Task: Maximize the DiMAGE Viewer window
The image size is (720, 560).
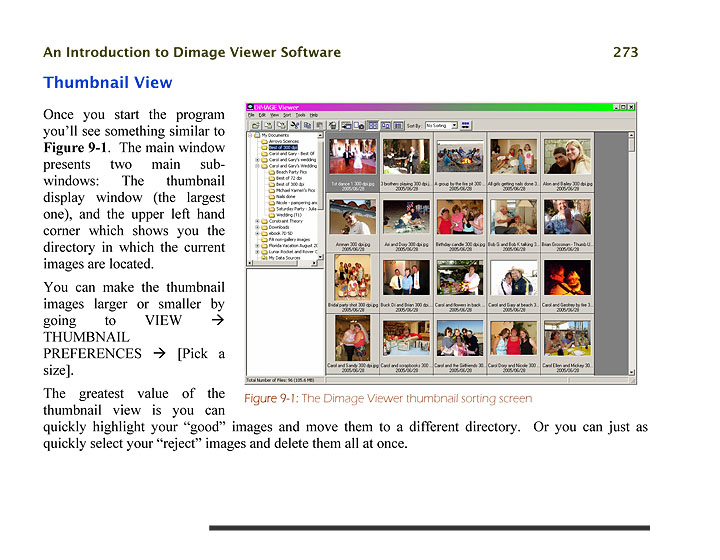Action: tap(624, 107)
